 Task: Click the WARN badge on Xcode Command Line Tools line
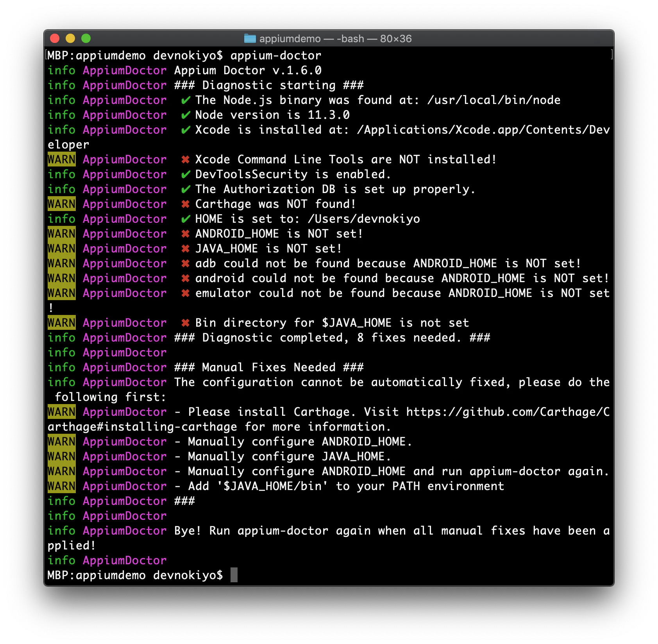[62, 159]
